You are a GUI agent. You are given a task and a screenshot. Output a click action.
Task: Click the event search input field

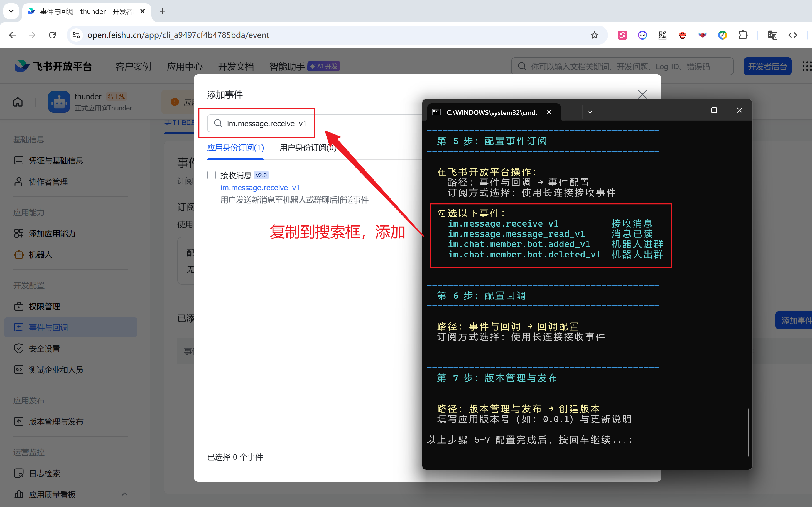click(x=267, y=123)
